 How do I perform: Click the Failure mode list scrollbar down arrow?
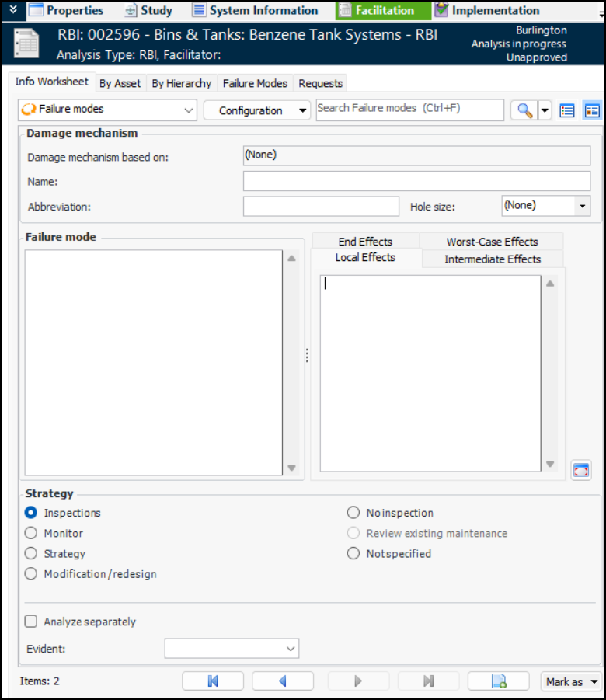pos(292,468)
